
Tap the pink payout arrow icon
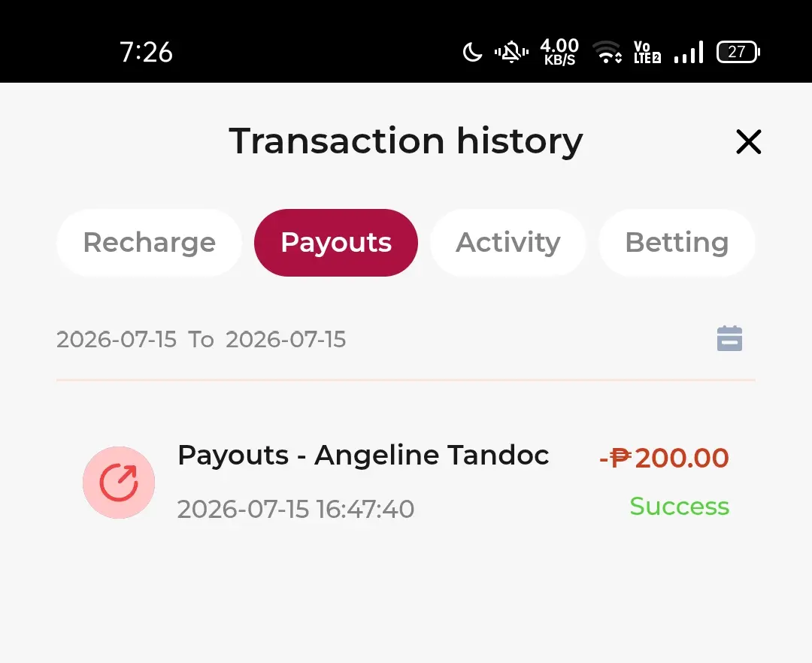[119, 483]
